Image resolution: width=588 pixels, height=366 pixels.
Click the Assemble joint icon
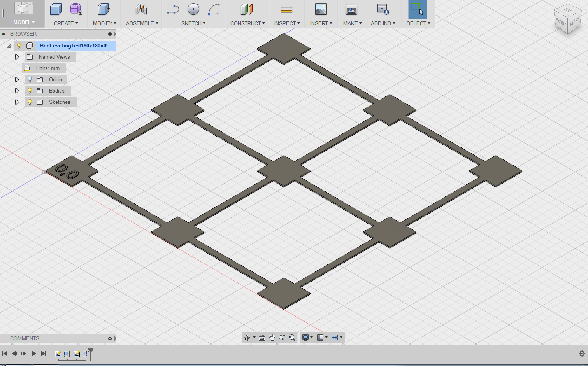tap(141, 9)
